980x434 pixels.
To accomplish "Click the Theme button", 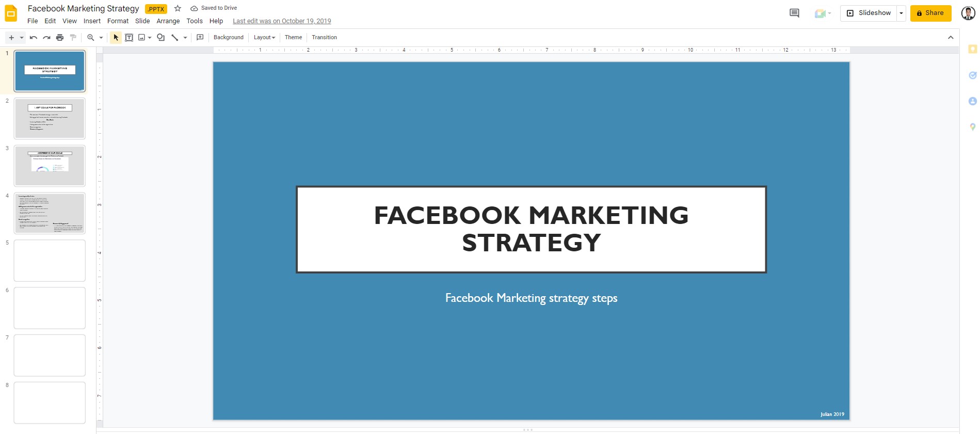I will pos(294,38).
